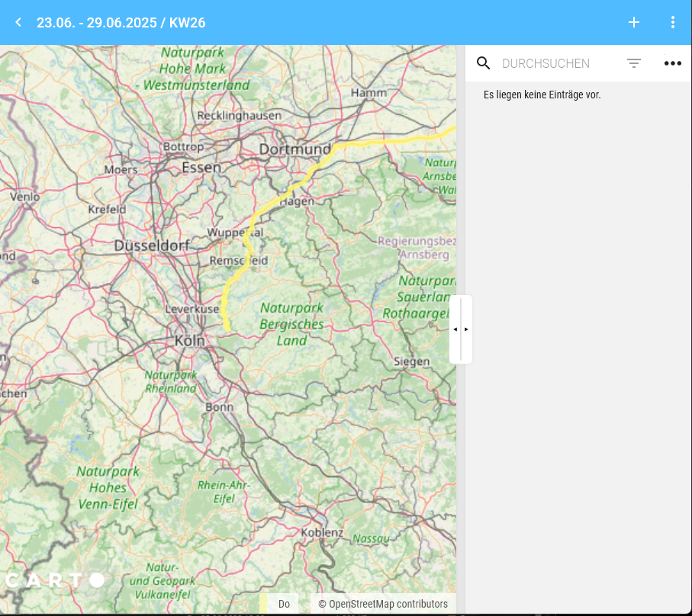Select the 'Do' legend label
The width and height of the screenshot is (692, 616).
pos(284,604)
